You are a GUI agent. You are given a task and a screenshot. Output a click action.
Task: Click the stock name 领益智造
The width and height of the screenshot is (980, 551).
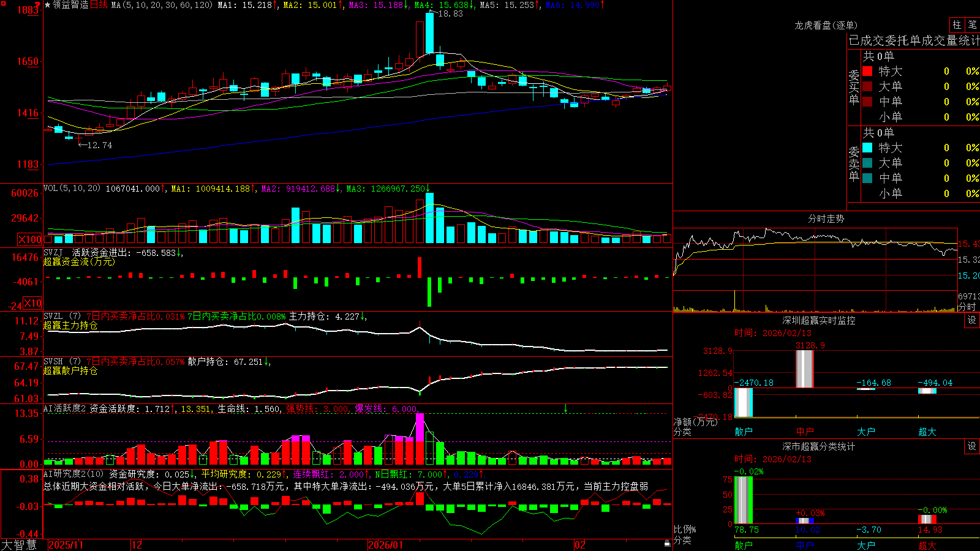point(70,5)
